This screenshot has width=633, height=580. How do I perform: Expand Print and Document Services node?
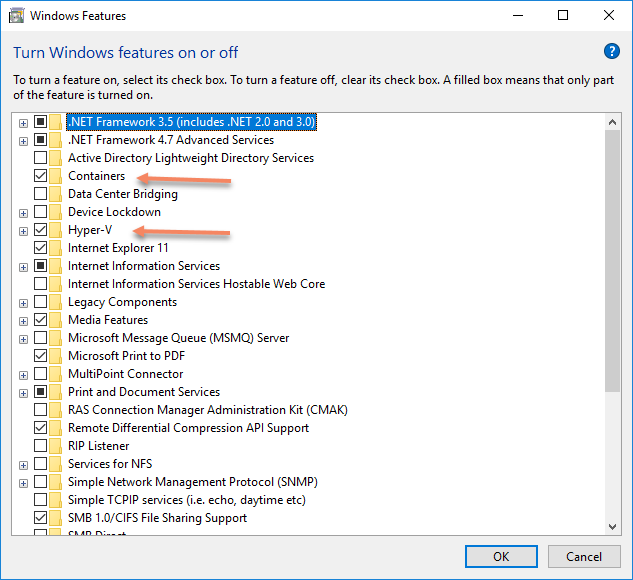click(x=23, y=394)
